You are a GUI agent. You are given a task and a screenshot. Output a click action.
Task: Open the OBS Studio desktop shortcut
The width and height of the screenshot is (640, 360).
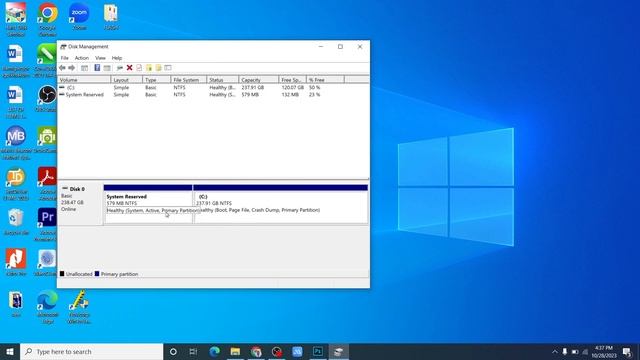(x=47, y=98)
